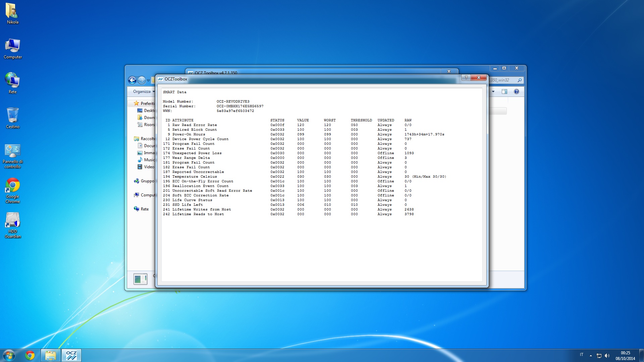
Task: Open the Nikola folder desktop icon
Action: tap(12, 13)
